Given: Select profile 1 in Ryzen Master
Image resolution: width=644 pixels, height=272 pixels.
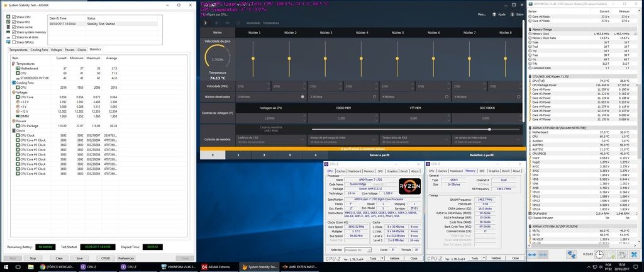Looking at the screenshot, I should pos(238,156).
